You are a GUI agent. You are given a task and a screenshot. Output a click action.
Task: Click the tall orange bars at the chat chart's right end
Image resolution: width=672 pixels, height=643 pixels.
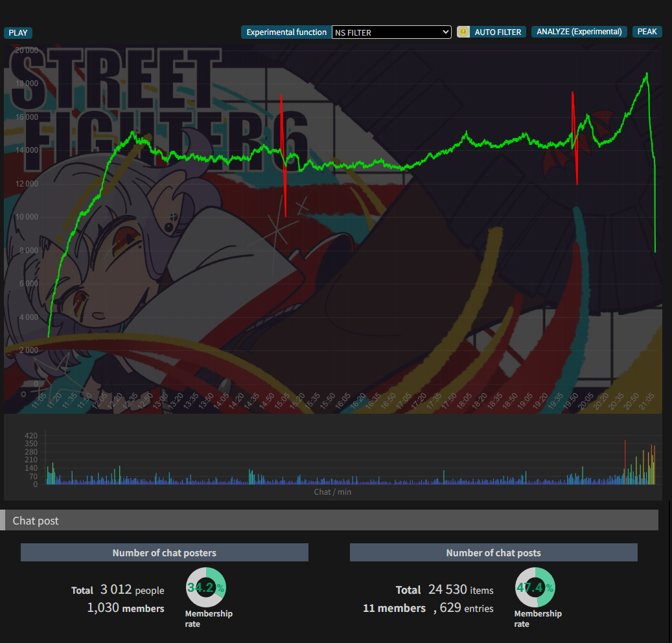[x=652, y=464]
